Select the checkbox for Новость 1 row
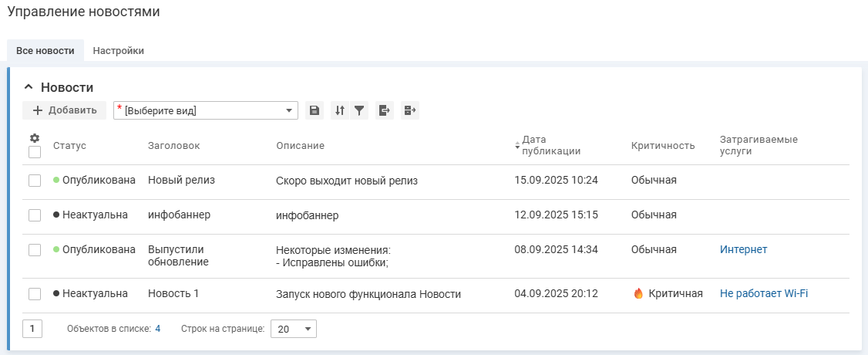This screenshot has height=355, width=868. (x=35, y=293)
